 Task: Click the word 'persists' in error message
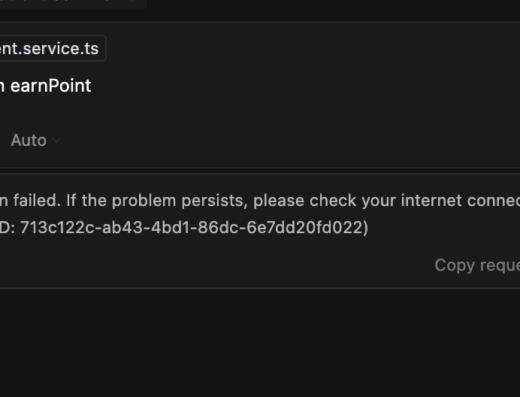(x=215, y=201)
